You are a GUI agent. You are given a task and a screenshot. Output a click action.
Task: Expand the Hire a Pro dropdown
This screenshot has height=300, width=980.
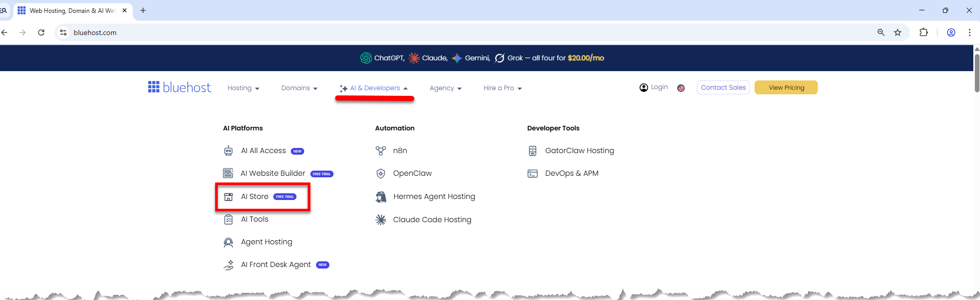503,88
